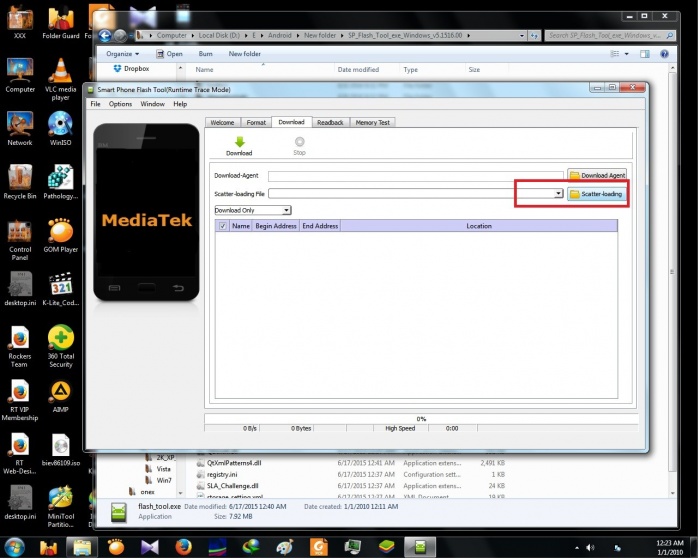Click the Windows Start orb

(14, 547)
